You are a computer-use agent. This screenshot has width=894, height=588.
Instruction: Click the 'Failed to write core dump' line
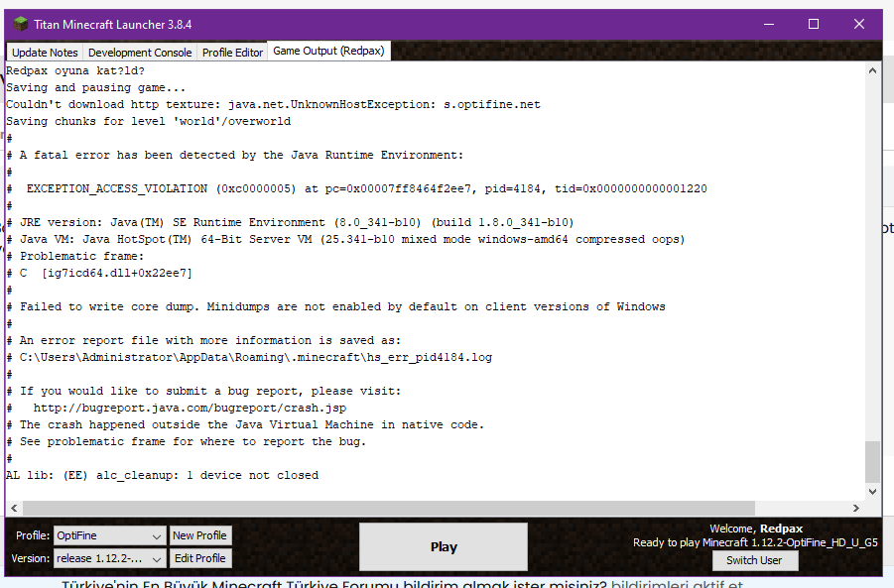pos(335,306)
